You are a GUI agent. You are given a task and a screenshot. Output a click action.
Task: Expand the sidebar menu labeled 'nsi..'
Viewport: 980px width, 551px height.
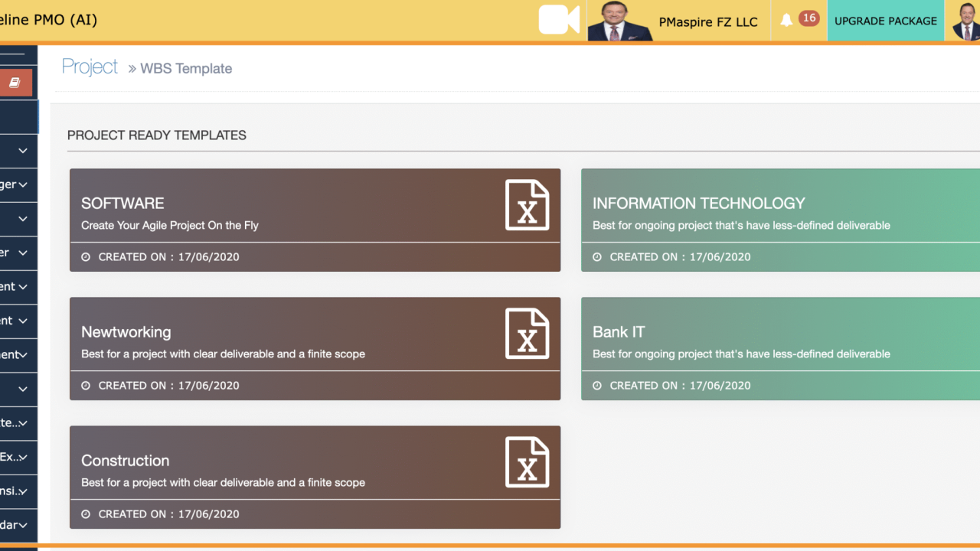18,491
